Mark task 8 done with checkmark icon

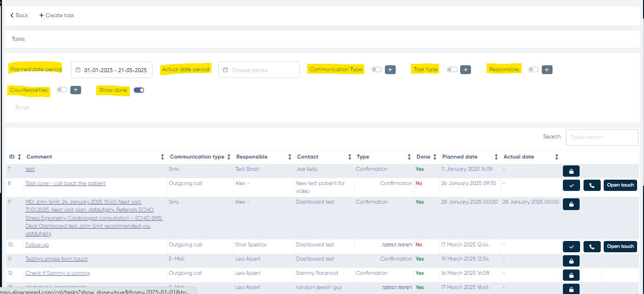[x=571, y=185]
